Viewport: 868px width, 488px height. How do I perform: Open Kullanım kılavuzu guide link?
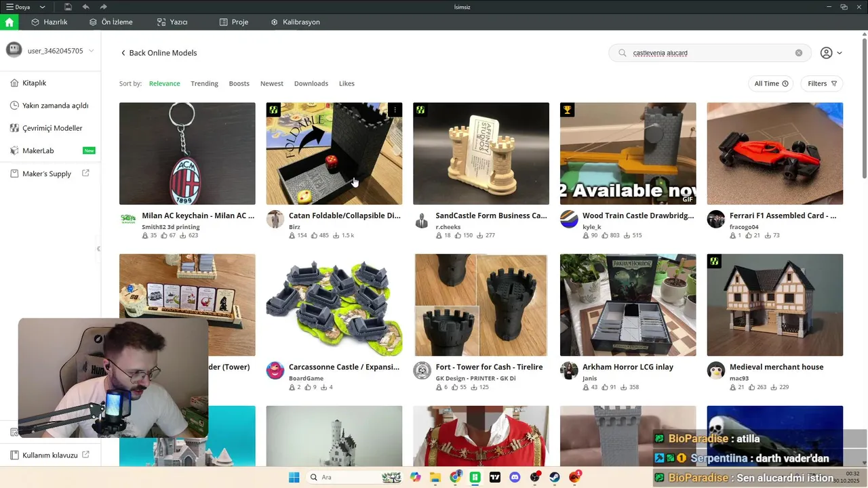(x=50, y=455)
